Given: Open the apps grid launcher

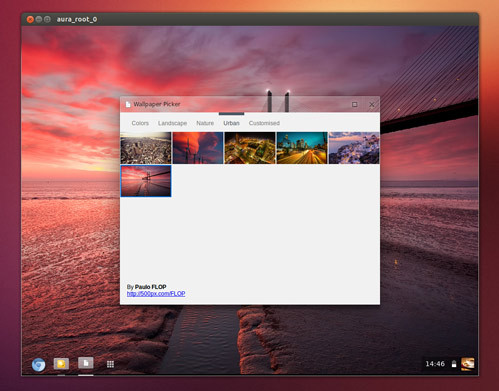Looking at the screenshot, I should tap(110, 364).
